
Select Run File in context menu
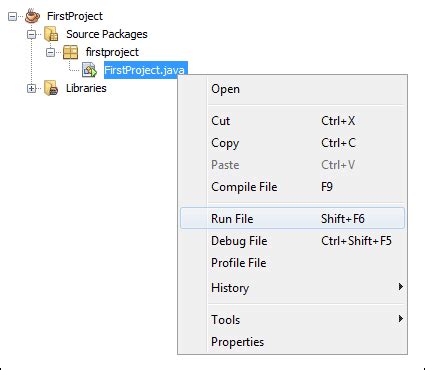tap(292, 218)
